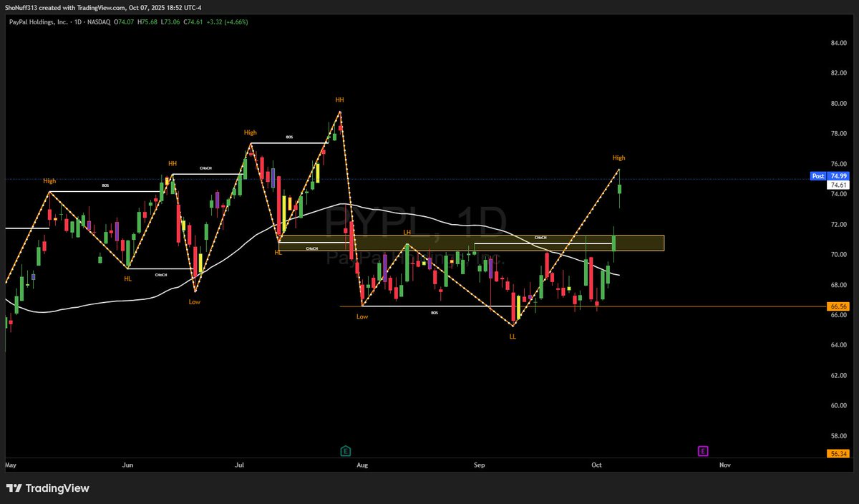Click the 58.00 price axis label
Image resolution: width=859 pixels, height=504 pixels.
point(839,435)
